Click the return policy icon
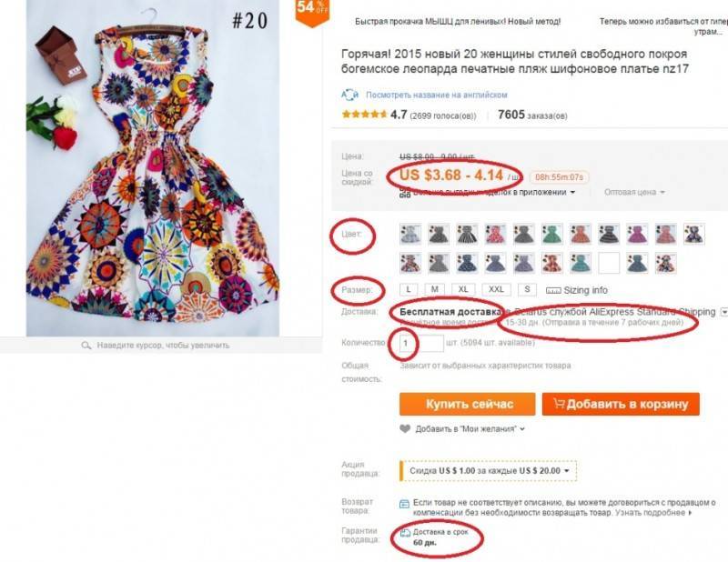The height and width of the screenshot is (562, 728). (x=405, y=503)
